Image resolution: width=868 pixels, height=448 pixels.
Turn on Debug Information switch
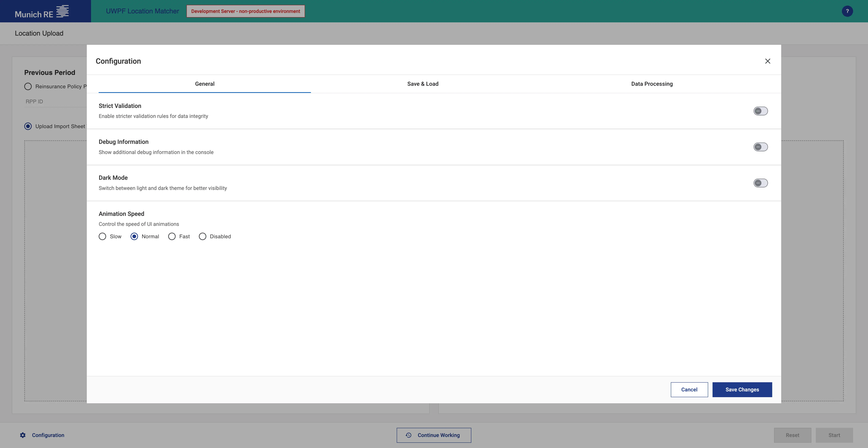tap(761, 147)
